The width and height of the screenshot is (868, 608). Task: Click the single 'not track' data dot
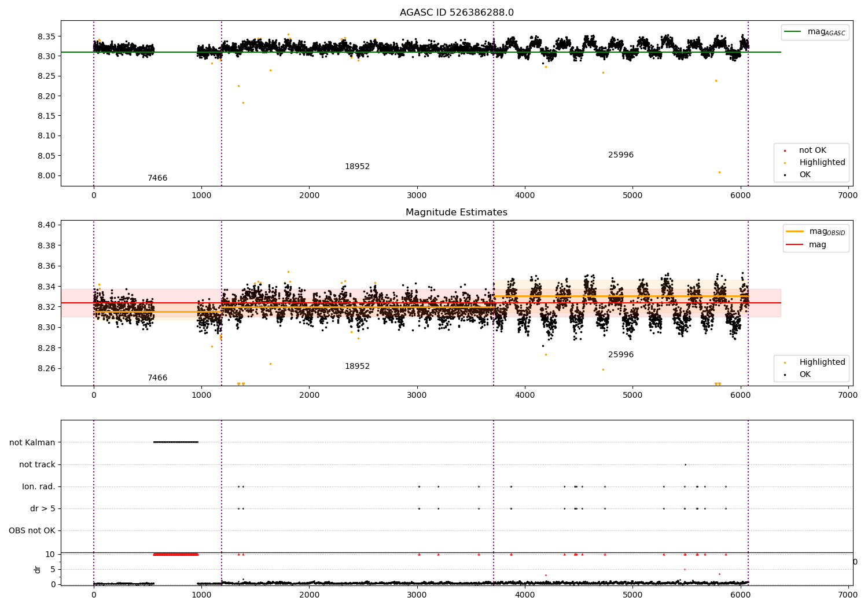pyautogui.click(x=685, y=465)
